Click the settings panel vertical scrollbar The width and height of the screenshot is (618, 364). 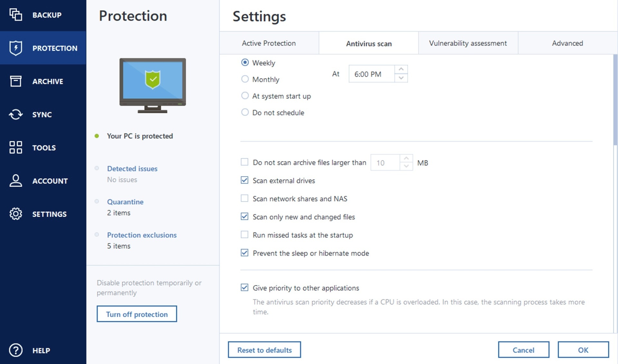click(x=615, y=100)
